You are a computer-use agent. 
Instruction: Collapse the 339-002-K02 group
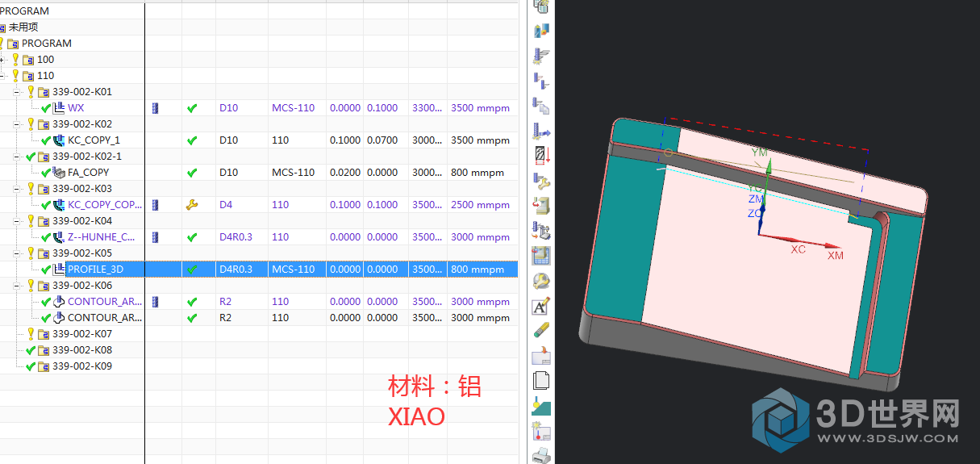click(x=17, y=124)
